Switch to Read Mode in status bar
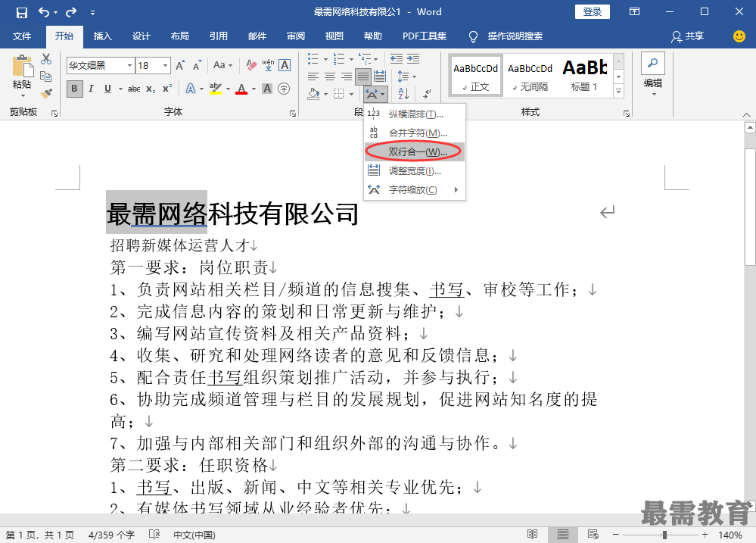The height and width of the screenshot is (543, 756). click(x=532, y=535)
